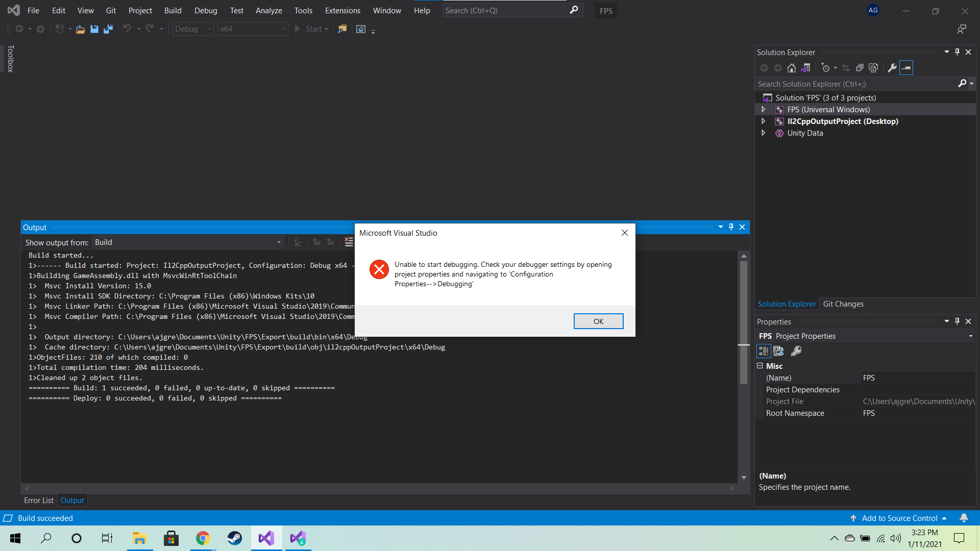
Task: Open the Start button dropdown arrow
Action: [x=327, y=29]
